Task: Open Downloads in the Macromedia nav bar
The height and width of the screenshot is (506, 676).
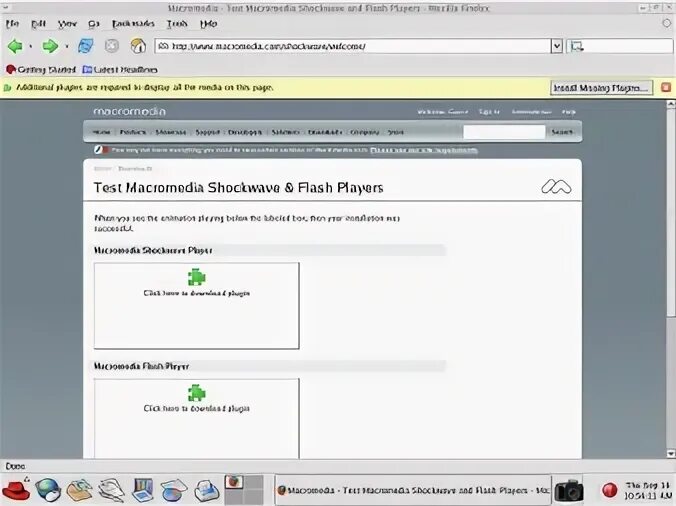Action: coord(325,132)
